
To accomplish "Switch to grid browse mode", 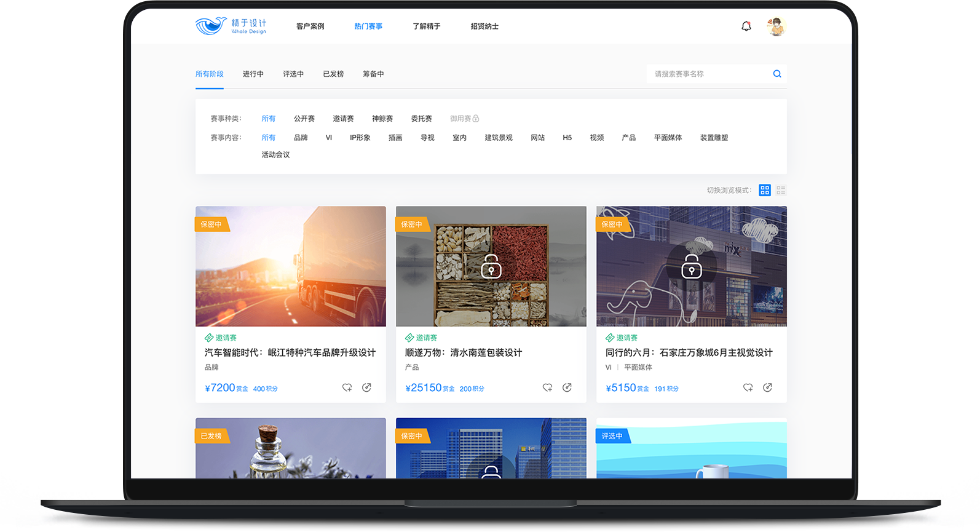I will tap(764, 191).
